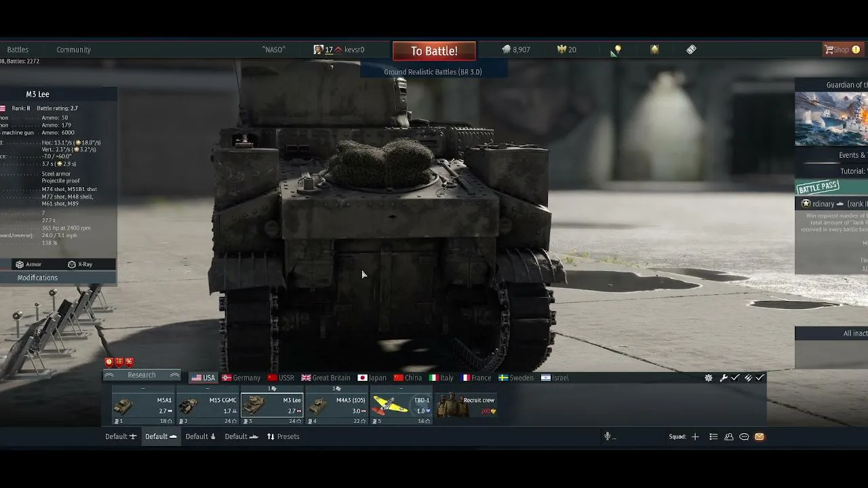
Task: Add a squad member with plus icon
Action: (x=695, y=436)
